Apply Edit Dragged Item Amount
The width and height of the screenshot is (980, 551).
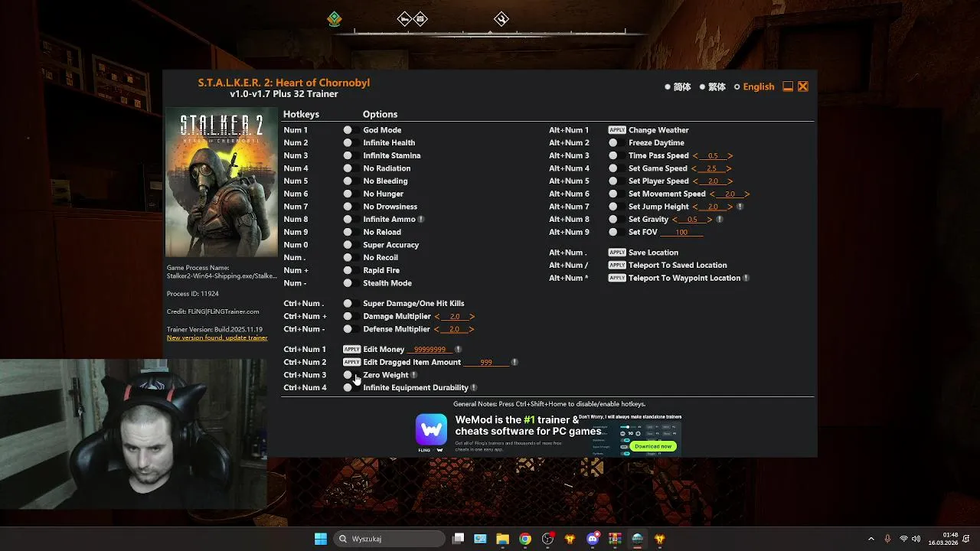coord(351,362)
